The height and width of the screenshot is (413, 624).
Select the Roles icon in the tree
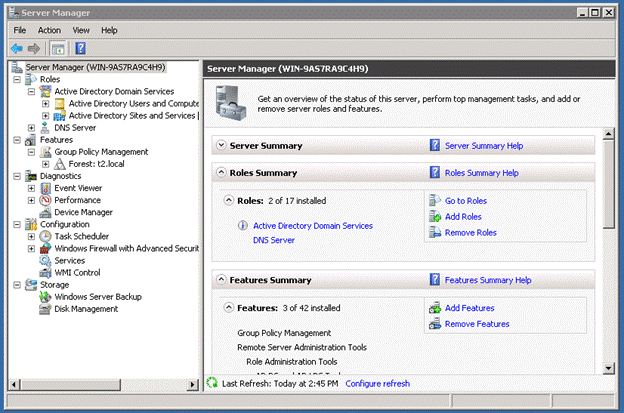[x=31, y=79]
